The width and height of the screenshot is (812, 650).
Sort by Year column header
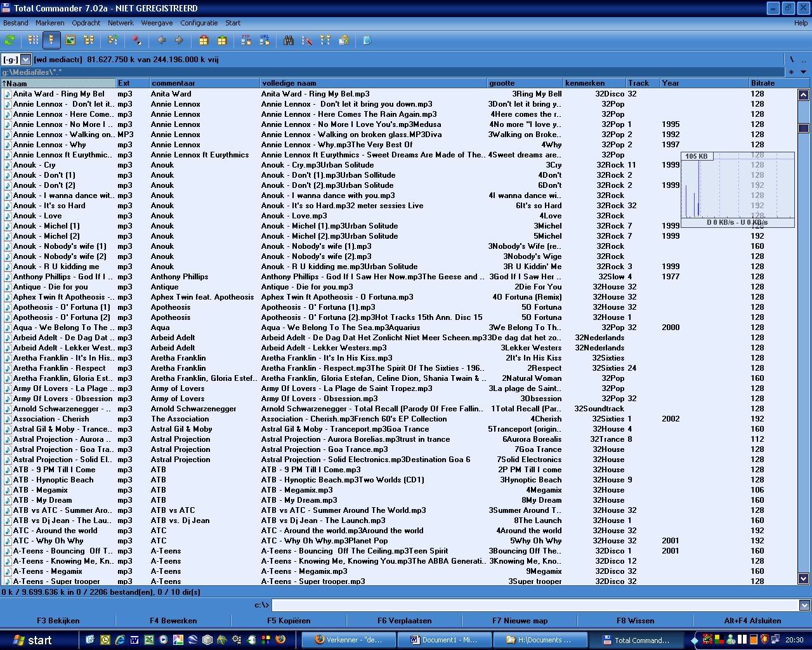705,83
